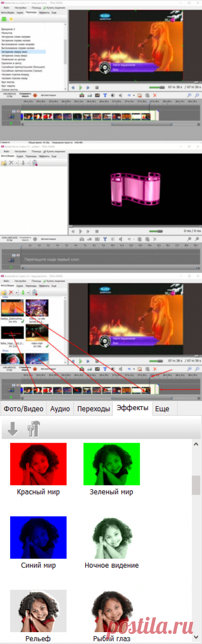202x644 pixels.
Task: Select 'Затухание сверху вниз' transition in the list
Action: point(23,51)
